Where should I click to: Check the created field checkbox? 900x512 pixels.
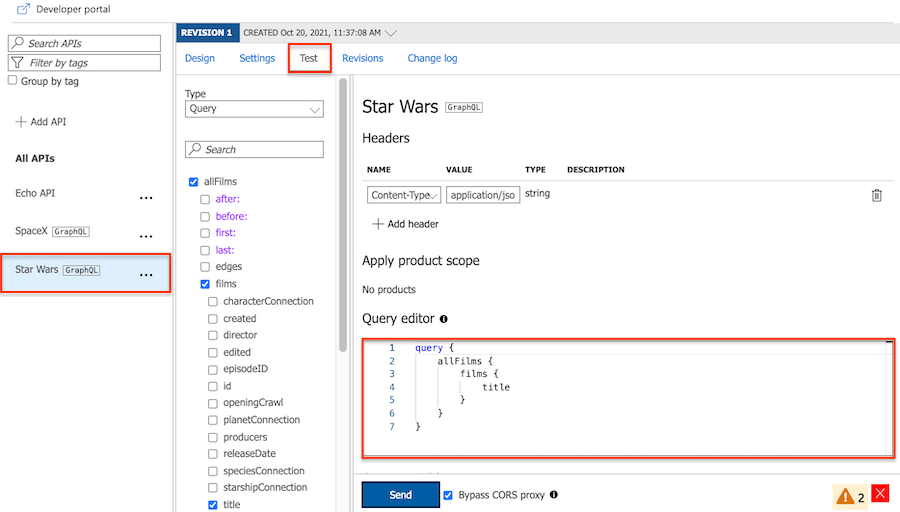pyautogui.click(x=213, y=319)
